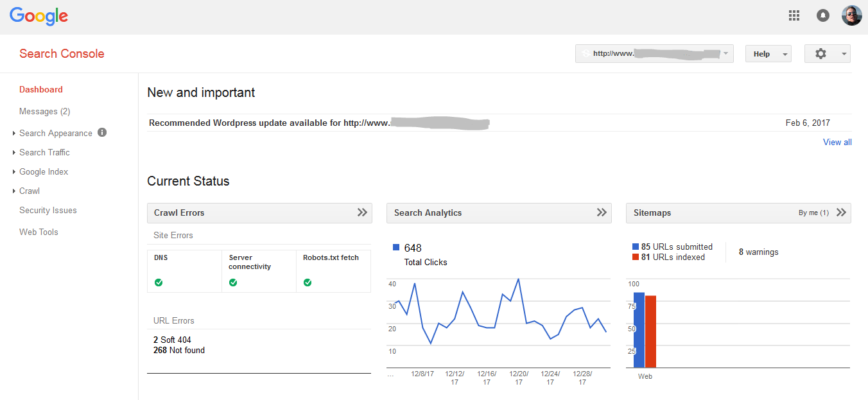Click the Search Appearance info icon

pyautogui.click(x=102, y=132)
